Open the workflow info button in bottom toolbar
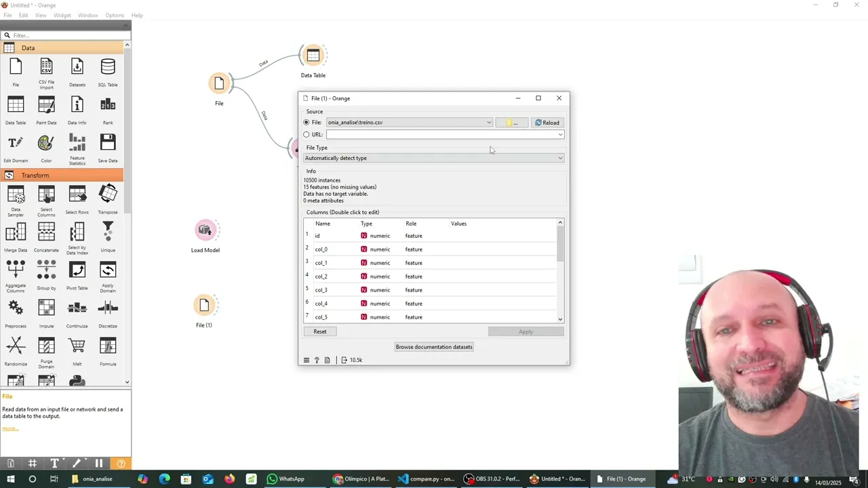The height and width of the screenshot is (488, 868). pos(11,464)
